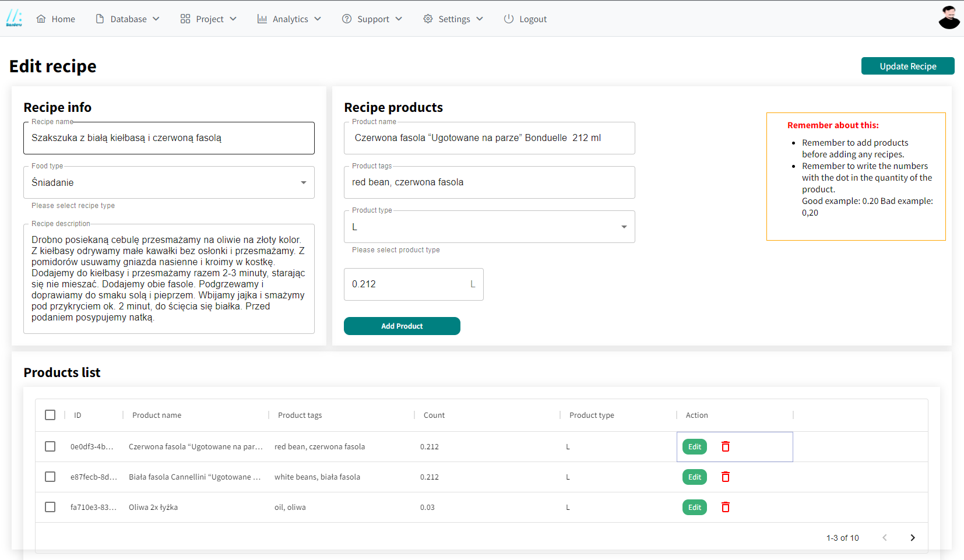Screen dimensions: 964x560
Task: Remove Oliwa 2x łyżka with trash icon
Action: (726, 507)
